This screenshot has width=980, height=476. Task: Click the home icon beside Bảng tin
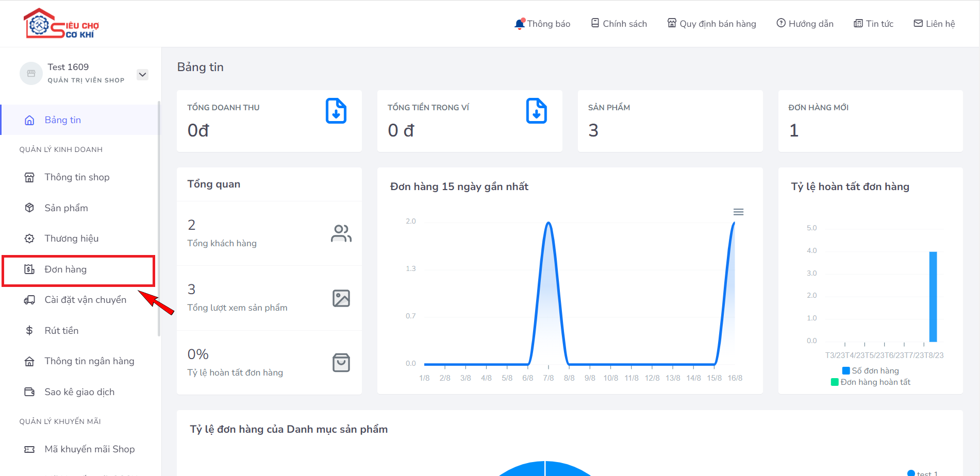pyautogui.click(x=29, y=120)
